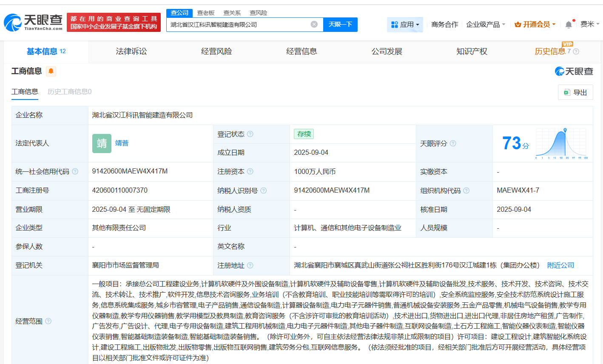Screen dimensions: 603x364
Task: Open the 附近公司 link
Action: [x=560, y=265]
